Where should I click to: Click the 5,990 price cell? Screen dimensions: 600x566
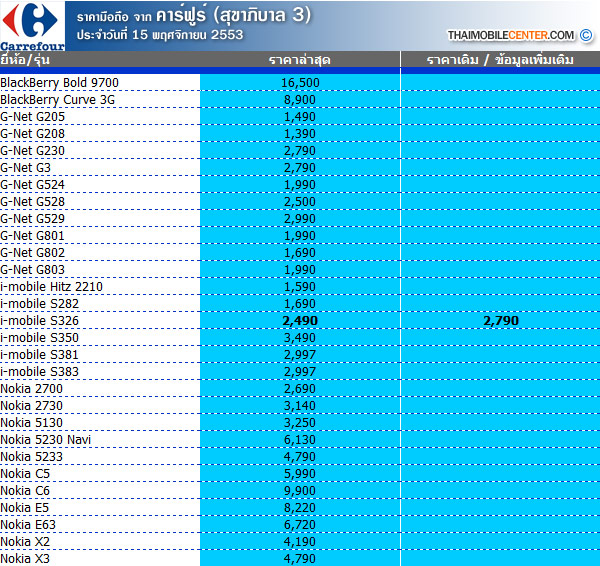300,473
